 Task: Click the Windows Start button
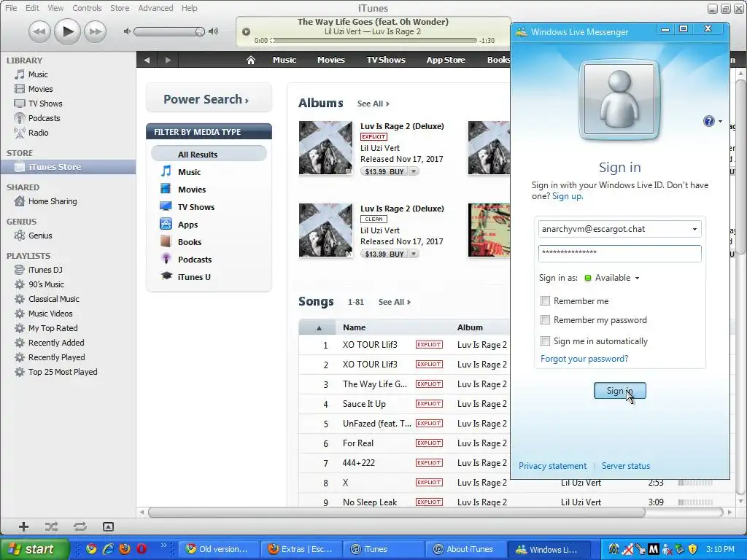[34, 549]
